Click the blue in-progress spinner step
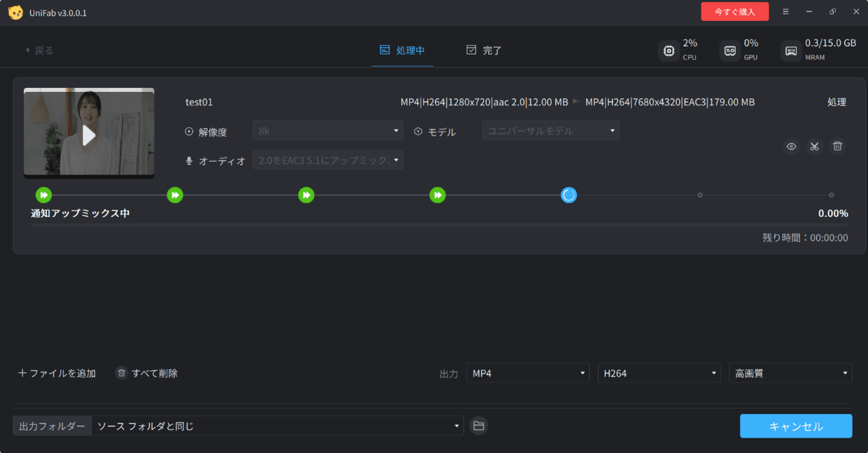 [x=569, y=195]
